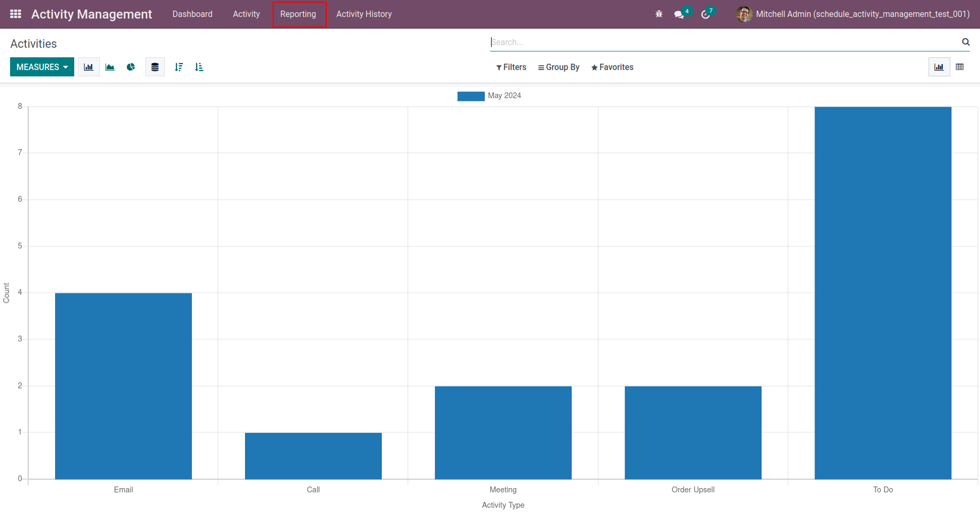
Task: Open the debug bug icon menu
Action: [x=659, y=14]
